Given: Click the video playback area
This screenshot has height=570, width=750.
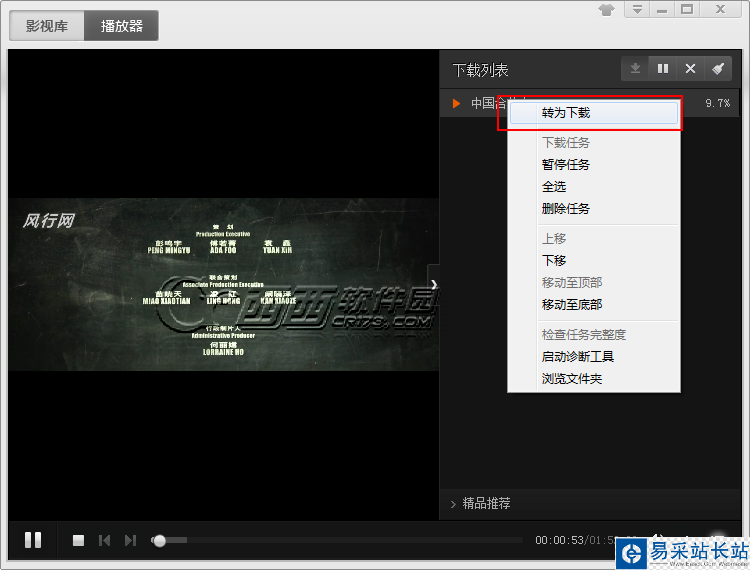Looking at the screenshot, I should click(224, 285).
